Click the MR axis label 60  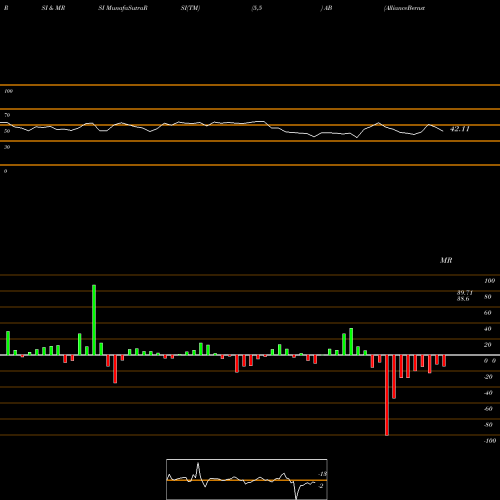click(487, 313)
